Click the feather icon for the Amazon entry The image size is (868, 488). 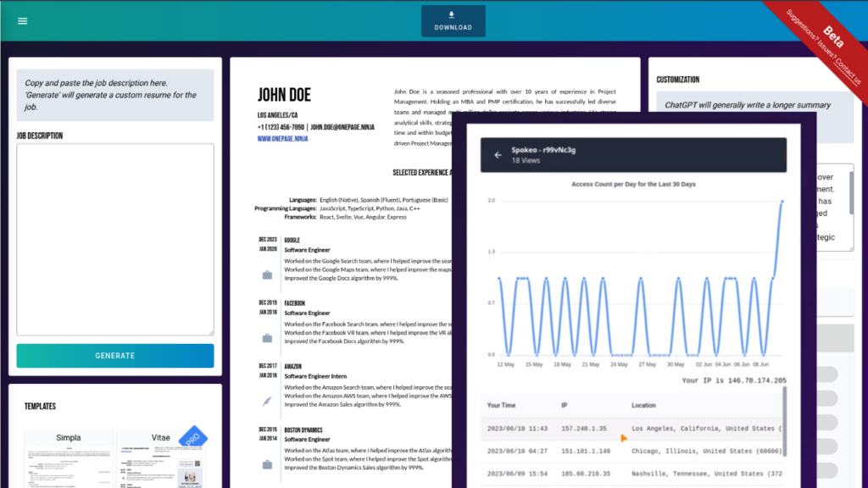pyautogui.click(x=267, y=401)
